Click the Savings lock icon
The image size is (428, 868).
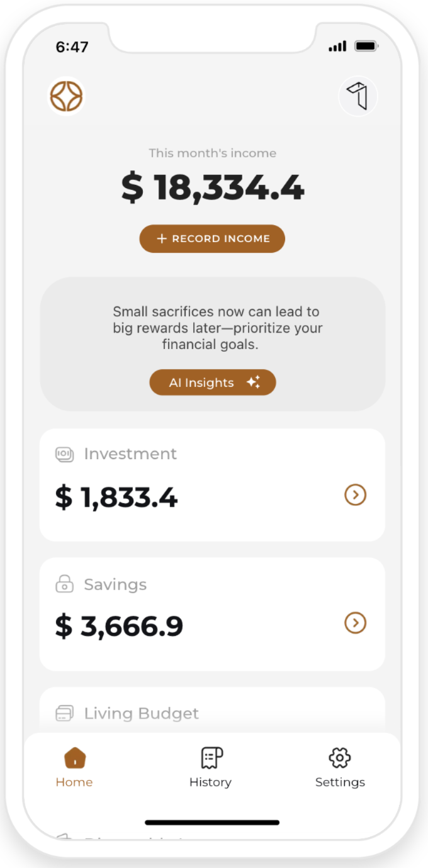65,585
